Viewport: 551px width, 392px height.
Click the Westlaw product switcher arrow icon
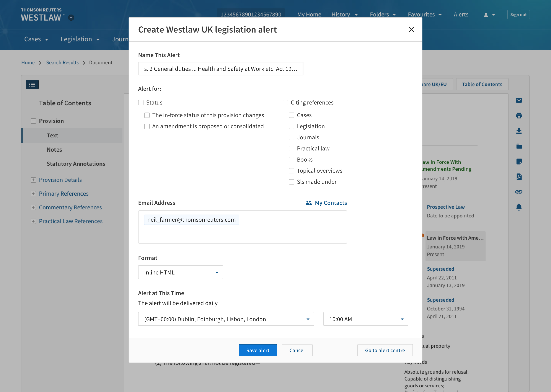[71, 18]
